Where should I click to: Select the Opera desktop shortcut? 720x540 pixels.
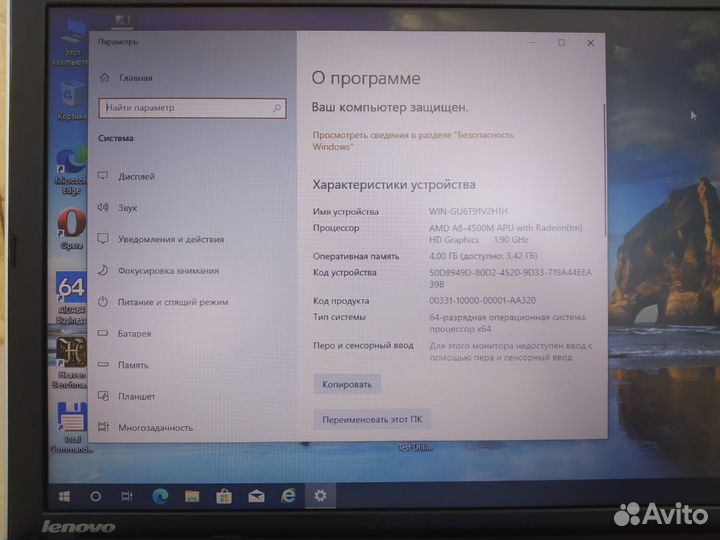coord(72,229)
